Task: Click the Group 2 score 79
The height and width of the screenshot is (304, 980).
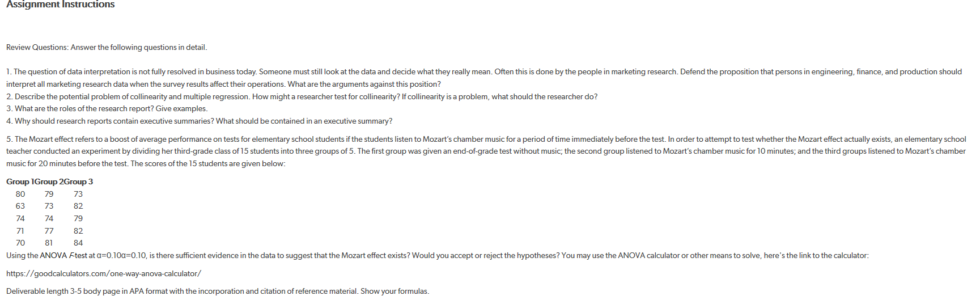Action: 49,194
